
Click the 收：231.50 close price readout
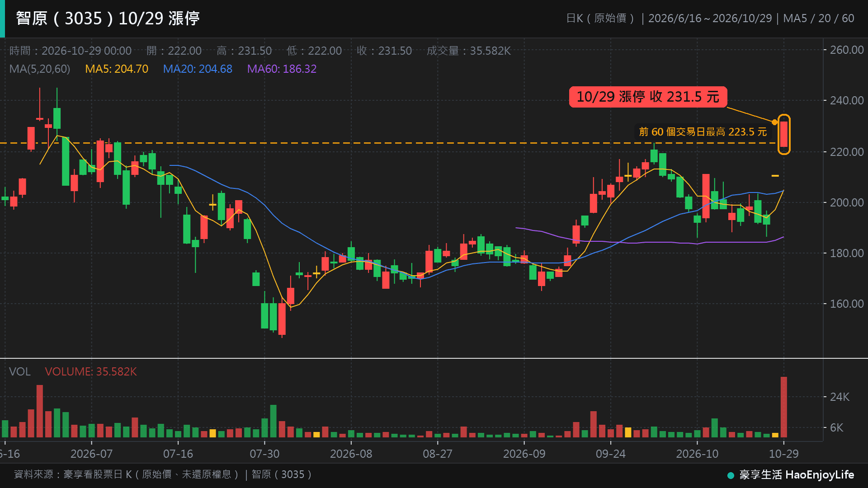(384, 51)
